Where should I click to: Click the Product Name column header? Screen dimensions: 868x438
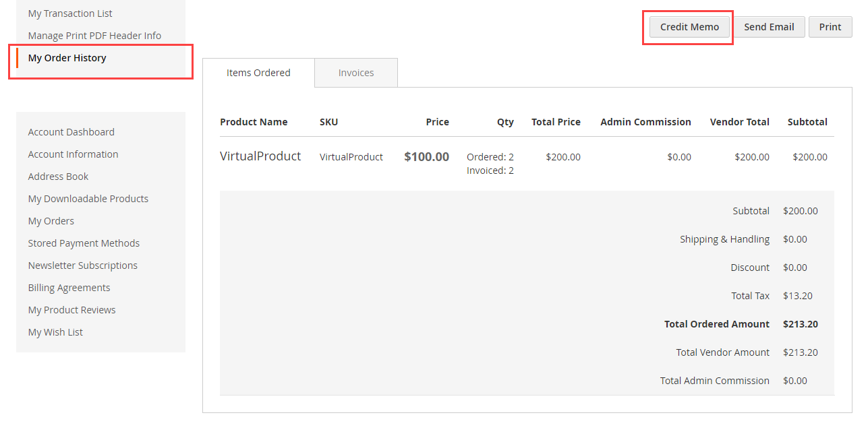[254, 122]
